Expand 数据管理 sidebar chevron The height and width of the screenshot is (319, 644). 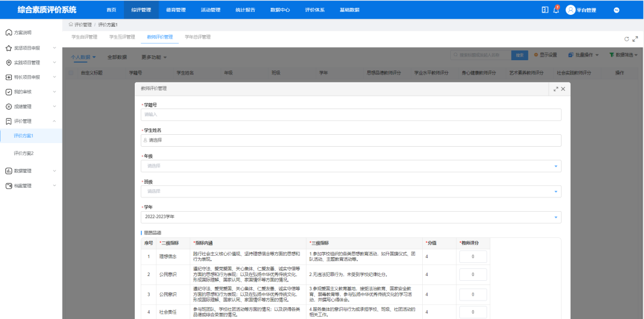[x=54, y=171]
